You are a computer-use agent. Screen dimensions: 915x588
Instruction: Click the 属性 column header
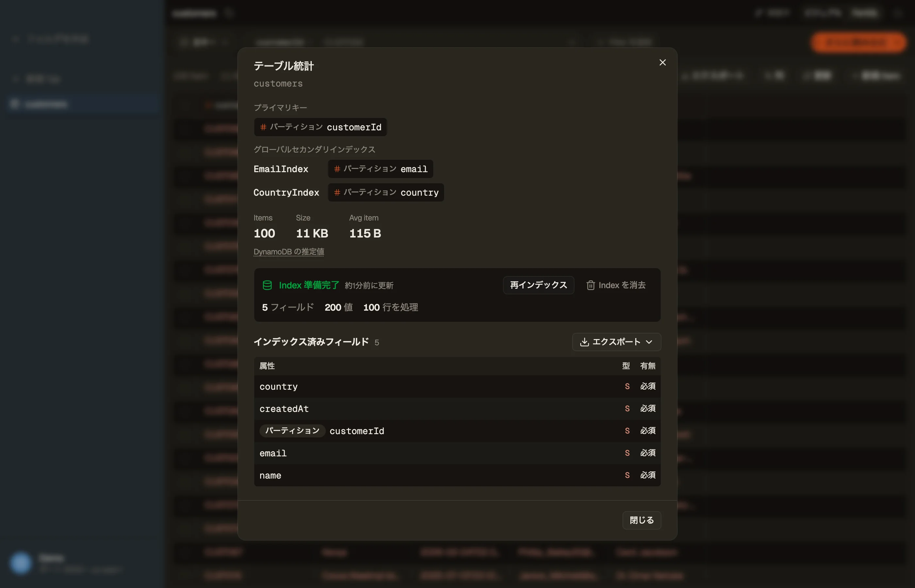pyautogui.click(x=267, y=366)
